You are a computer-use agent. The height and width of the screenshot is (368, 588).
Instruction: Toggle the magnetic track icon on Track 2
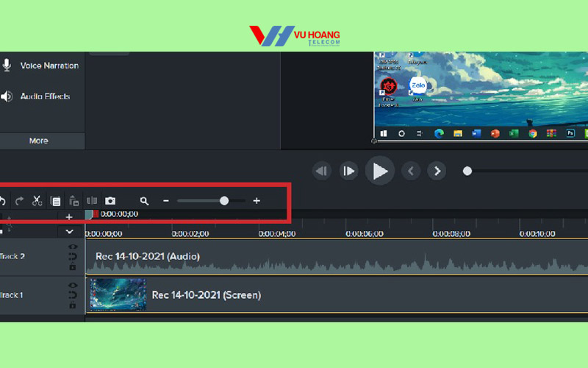point(72,257)
